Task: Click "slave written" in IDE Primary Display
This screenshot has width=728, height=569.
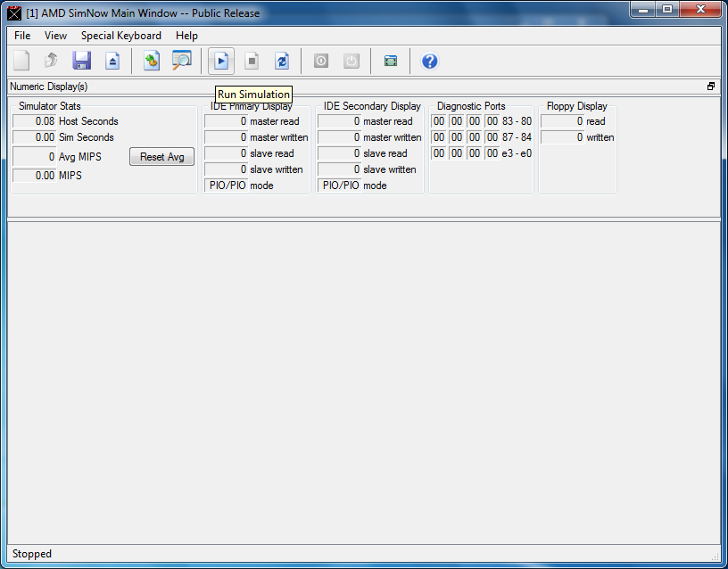Action: (277, 169)
